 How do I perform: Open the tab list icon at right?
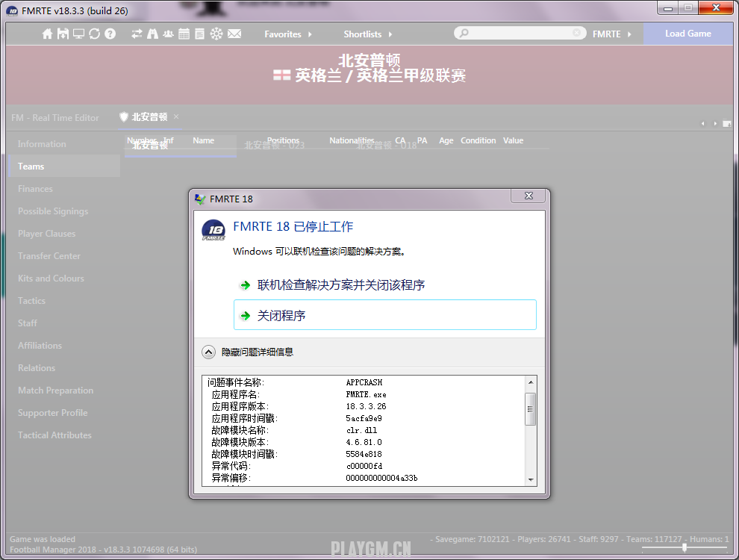coord(727,123)
